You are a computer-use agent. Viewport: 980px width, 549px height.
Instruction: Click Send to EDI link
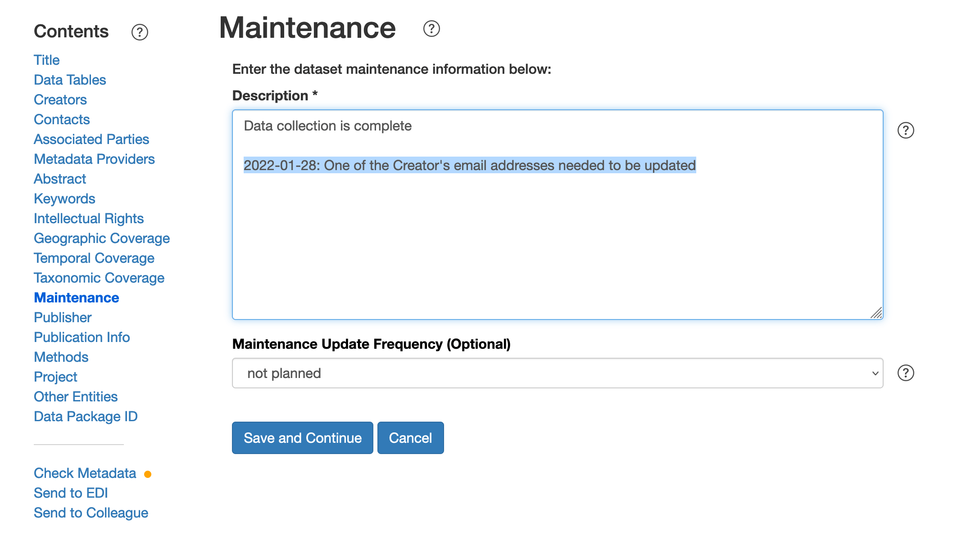pyautogui.click(x=71, y=493)
